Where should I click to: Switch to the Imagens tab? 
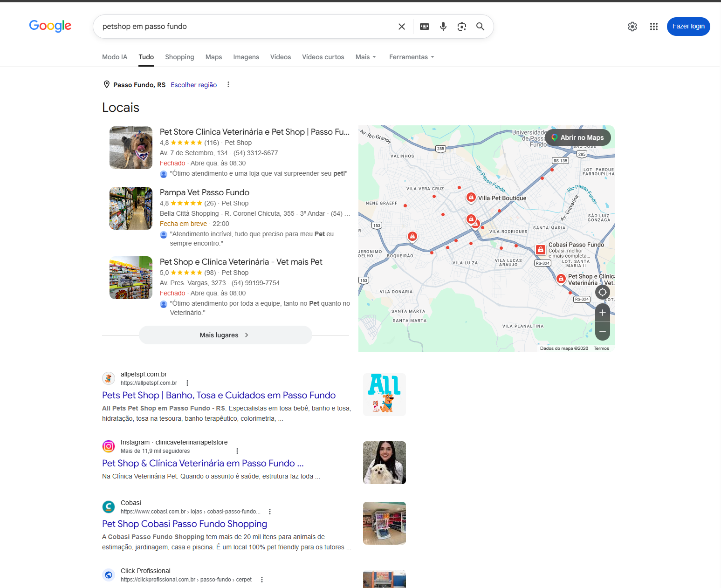pos(246,57)
